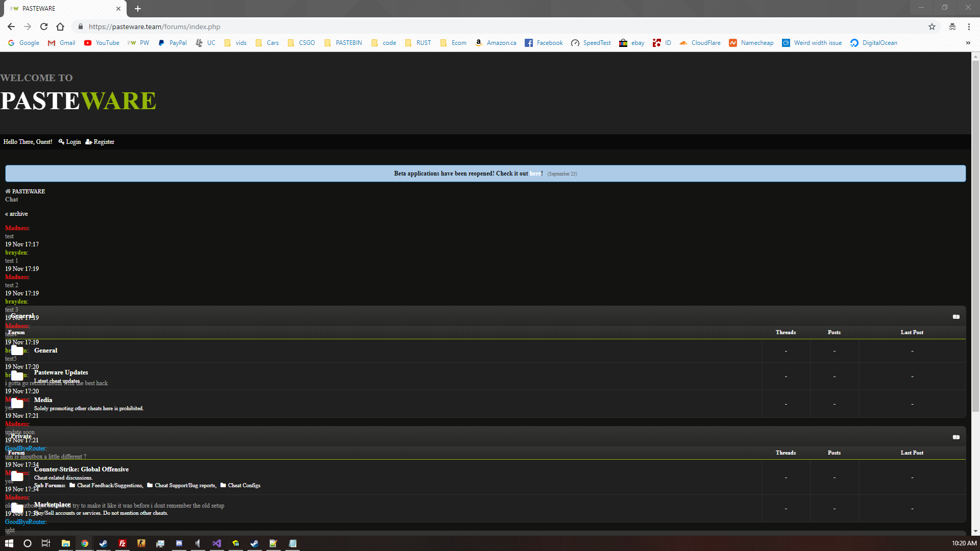
Task: Click the Register link
Action: pos(100,142)
